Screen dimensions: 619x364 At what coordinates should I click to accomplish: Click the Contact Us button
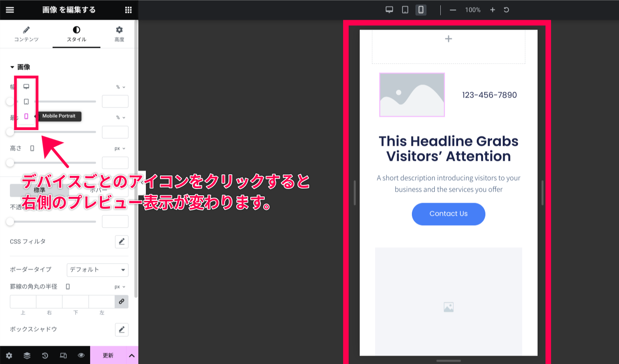tap(449, 214)
